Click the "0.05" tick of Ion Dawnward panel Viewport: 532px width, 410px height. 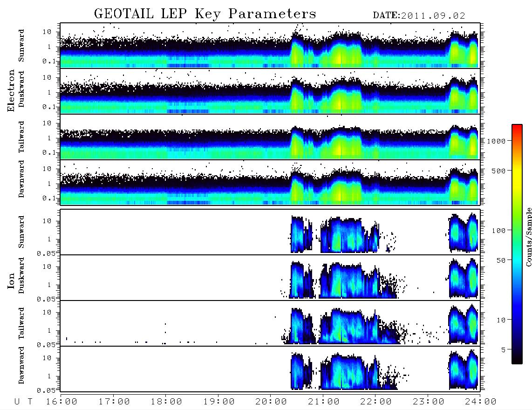click(46, 390)
